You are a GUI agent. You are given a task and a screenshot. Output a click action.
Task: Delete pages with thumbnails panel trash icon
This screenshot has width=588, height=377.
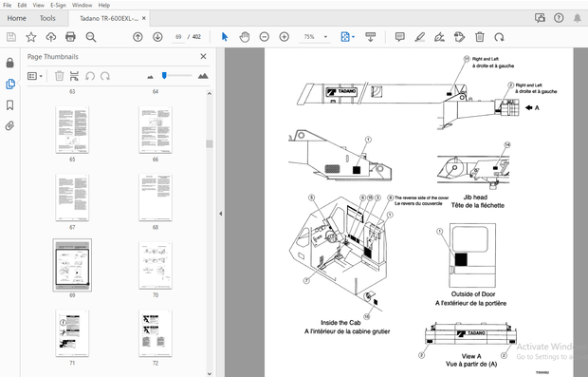[59, 76]
